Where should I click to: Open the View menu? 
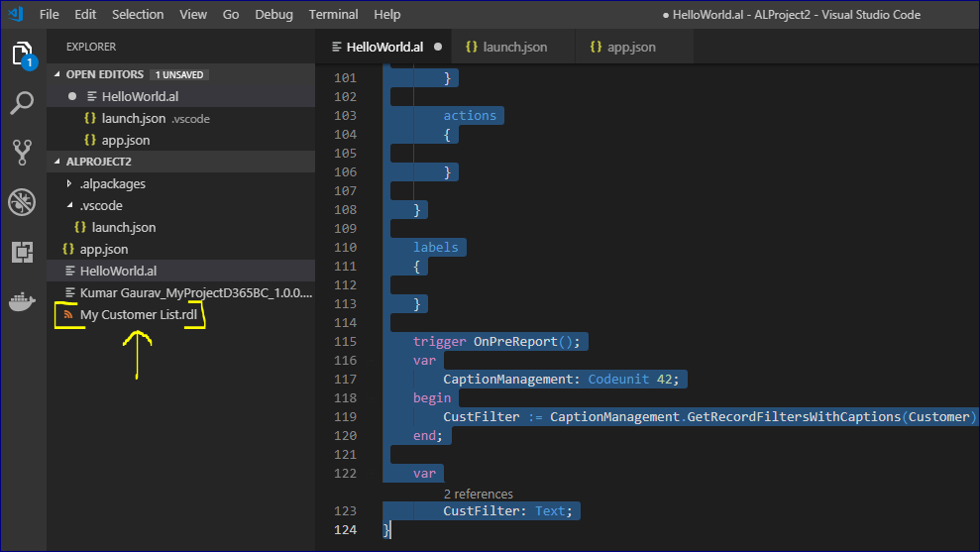click(x=193, y=15)
